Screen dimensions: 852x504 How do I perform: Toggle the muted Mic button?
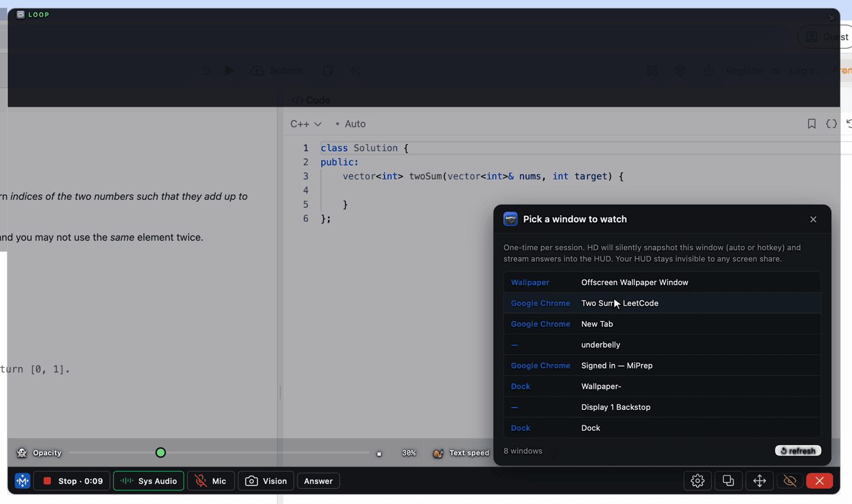click(211, 481)
